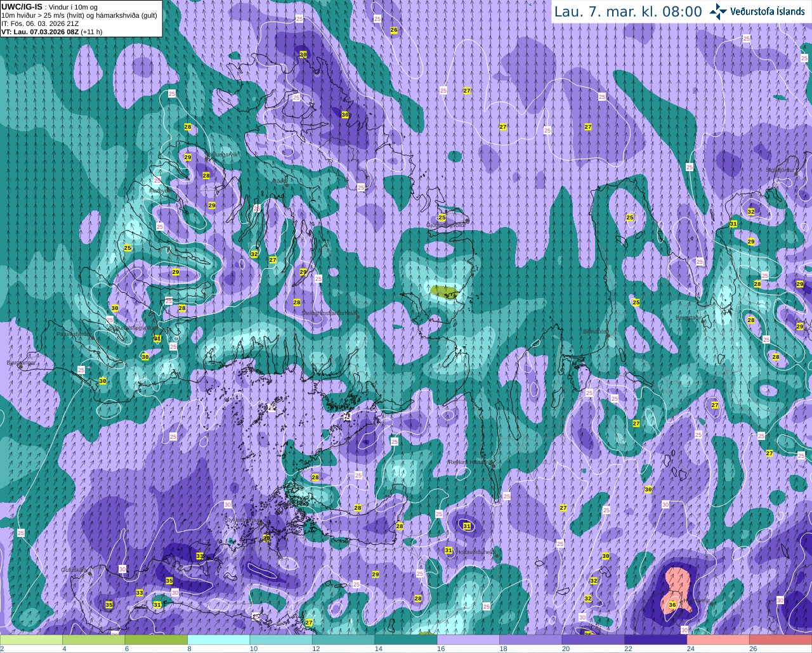Click the 'IT: Fös. 06. 03. 2026 21Z' line
The image size is (812, 653).
(x=40, y=23)
